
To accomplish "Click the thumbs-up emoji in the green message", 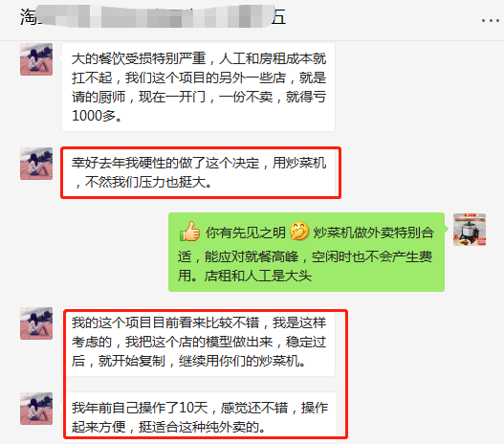I will click(x=189, y=232).
